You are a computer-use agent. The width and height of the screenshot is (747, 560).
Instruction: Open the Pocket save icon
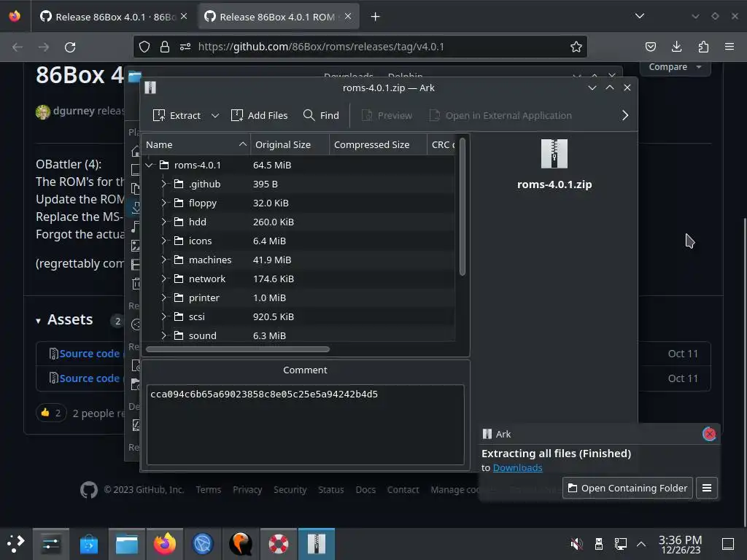click(650, 47)
